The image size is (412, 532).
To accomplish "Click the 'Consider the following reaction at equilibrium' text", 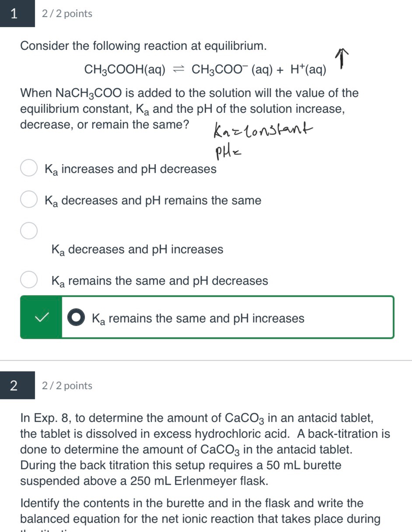I will tap(143, 46).
